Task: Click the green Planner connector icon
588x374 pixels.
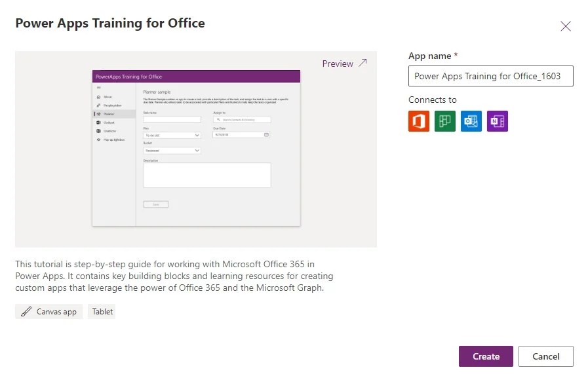Action: 444,121
